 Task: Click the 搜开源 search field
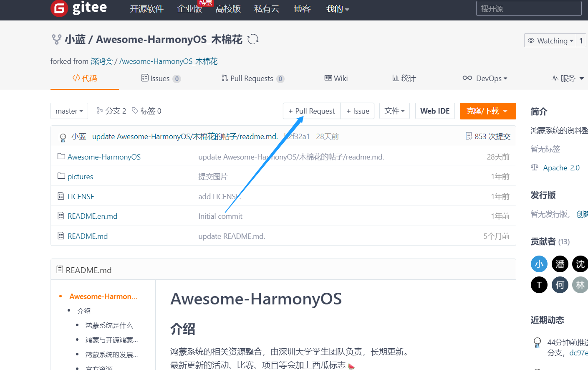point(529,8)
